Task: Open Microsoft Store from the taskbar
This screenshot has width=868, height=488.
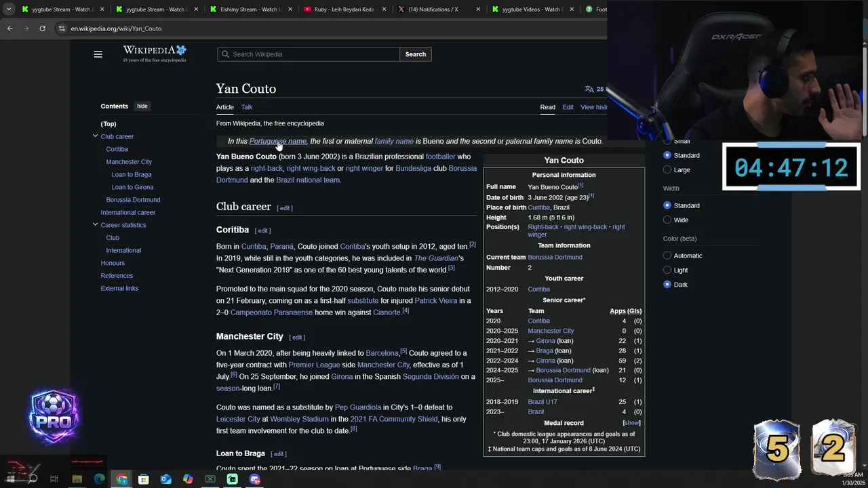Action: coord(144,479)
